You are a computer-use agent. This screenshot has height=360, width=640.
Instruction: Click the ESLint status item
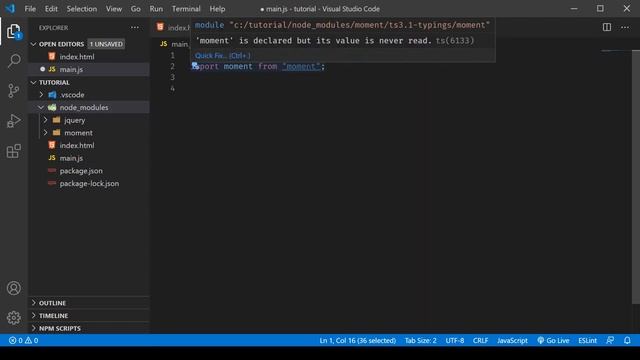point(587,340)
